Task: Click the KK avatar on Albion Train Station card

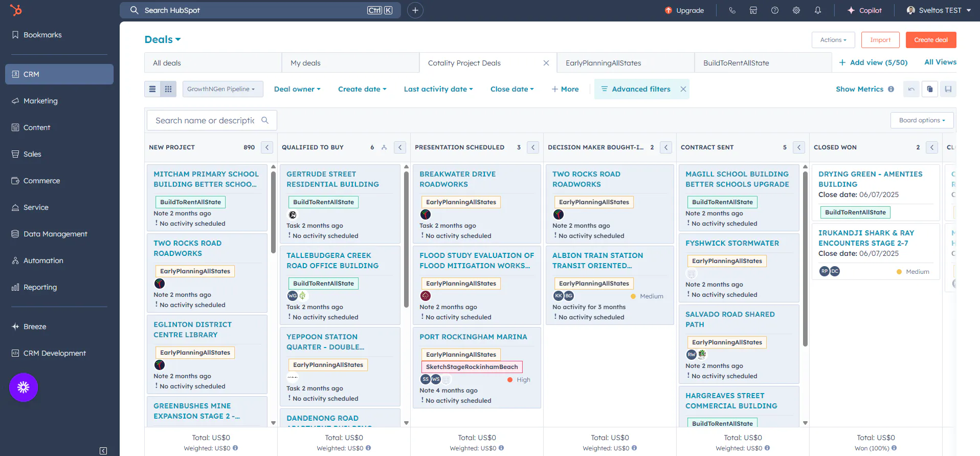Action: pyautogui.click(x=559, y=296)
